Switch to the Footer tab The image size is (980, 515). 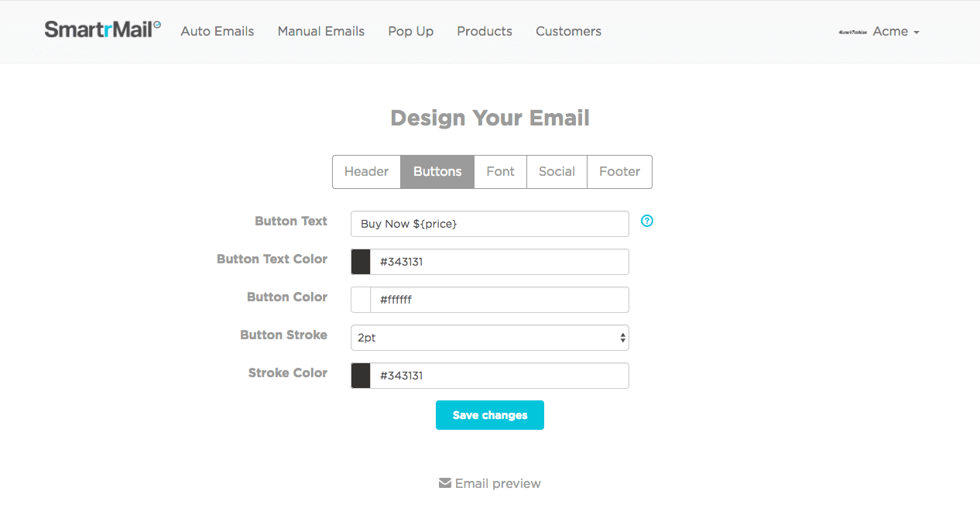click(x=619, y=172)
